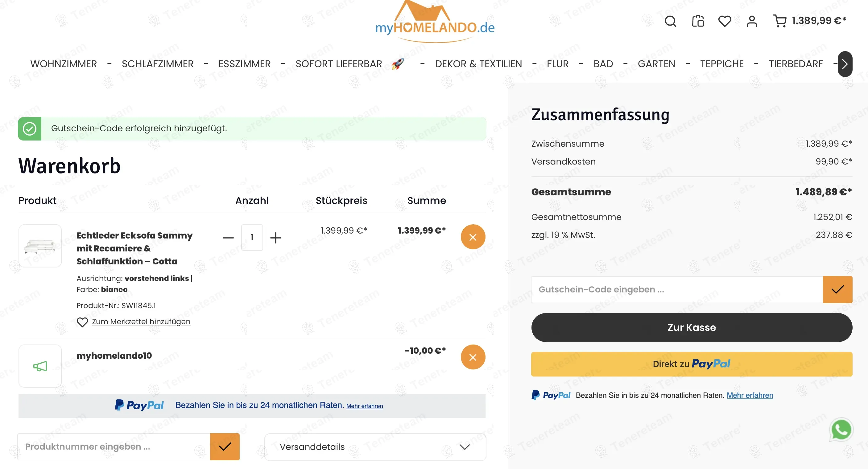Click the -10,00 € discount amount
Image resolution: width=868 pixels, height=469 pixels.
[425, 350]
